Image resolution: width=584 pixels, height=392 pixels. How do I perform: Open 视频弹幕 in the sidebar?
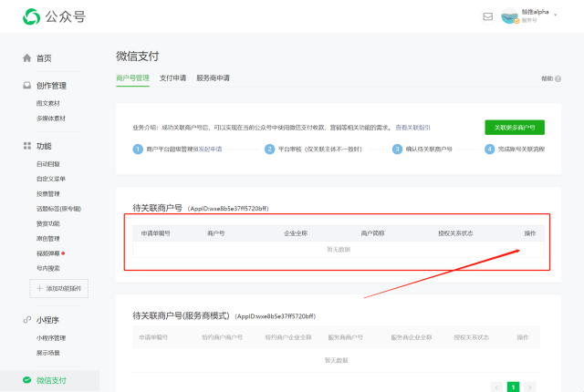tap(48, 253)
